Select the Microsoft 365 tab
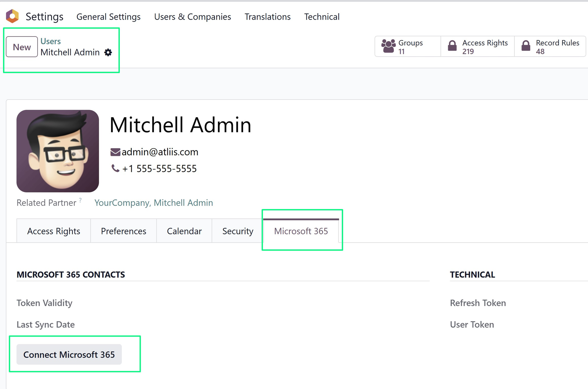Viewport: 588px width, 389px height. (x=301, y=231)
